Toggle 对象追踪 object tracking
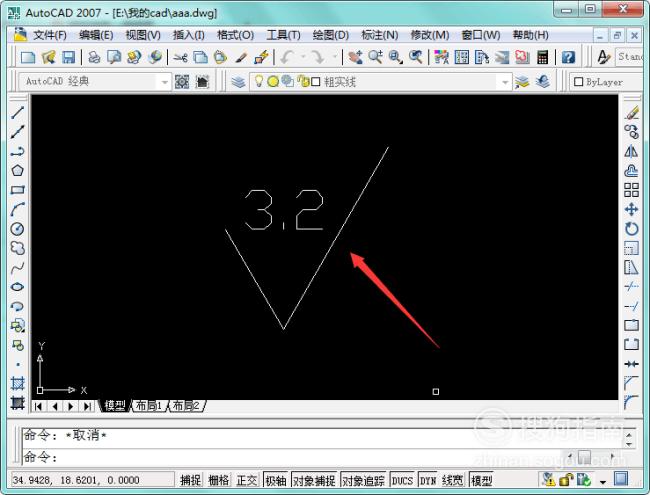Screen dimensions: 650x495 click(x=364, y=480)
